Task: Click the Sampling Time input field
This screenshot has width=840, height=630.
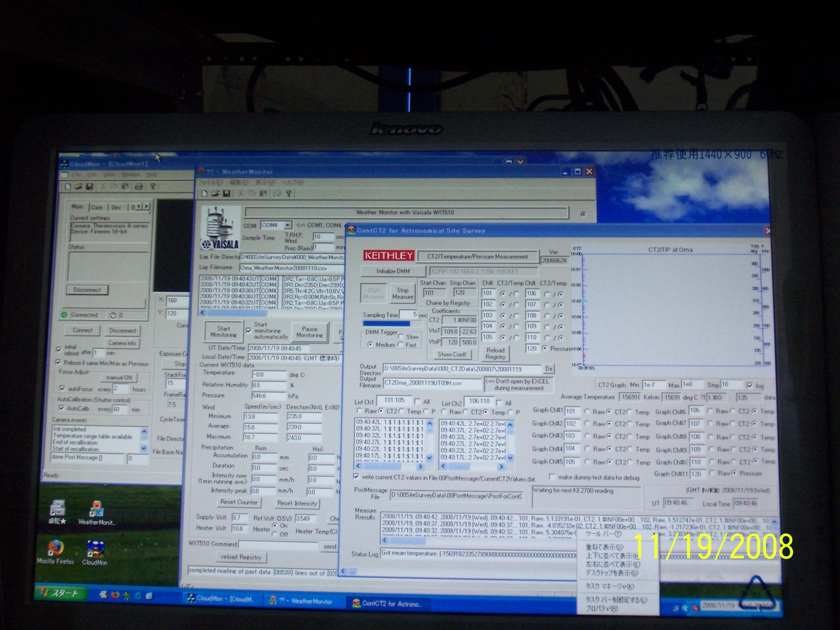Action: 409,314
